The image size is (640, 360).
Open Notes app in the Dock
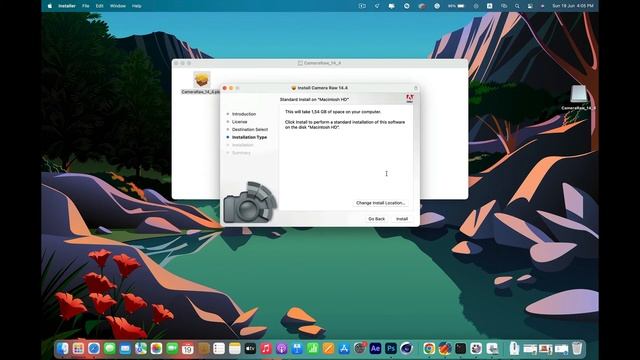pyautogui.click(x=235, y=348)
